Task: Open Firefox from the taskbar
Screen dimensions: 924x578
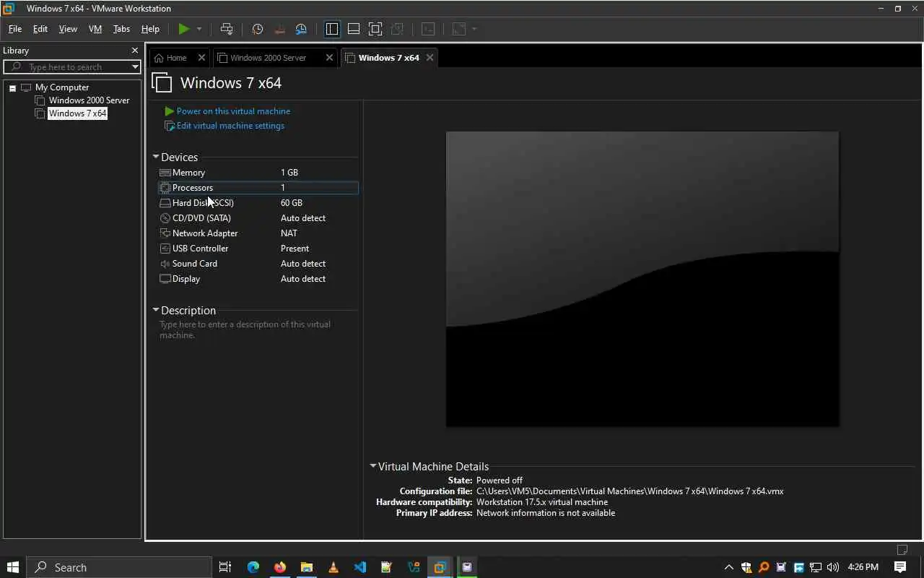Action: tap(280, 567)
